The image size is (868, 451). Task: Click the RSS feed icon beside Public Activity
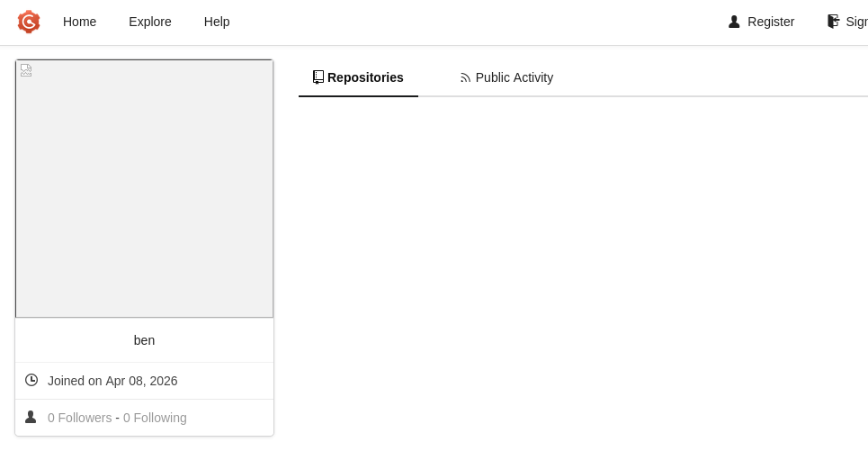click(466, 78)
